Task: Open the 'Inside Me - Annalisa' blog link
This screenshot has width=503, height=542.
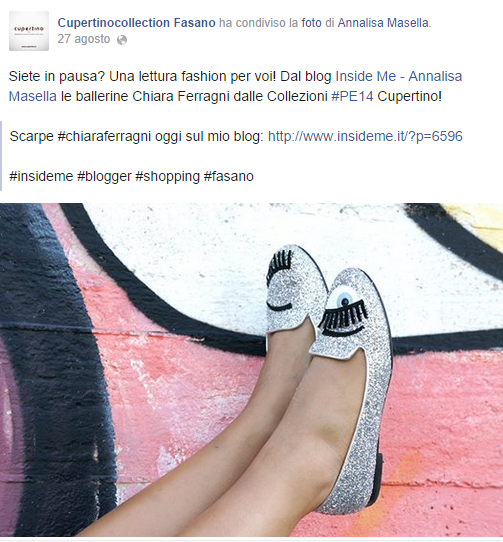Action: click(x=399, y=76)
